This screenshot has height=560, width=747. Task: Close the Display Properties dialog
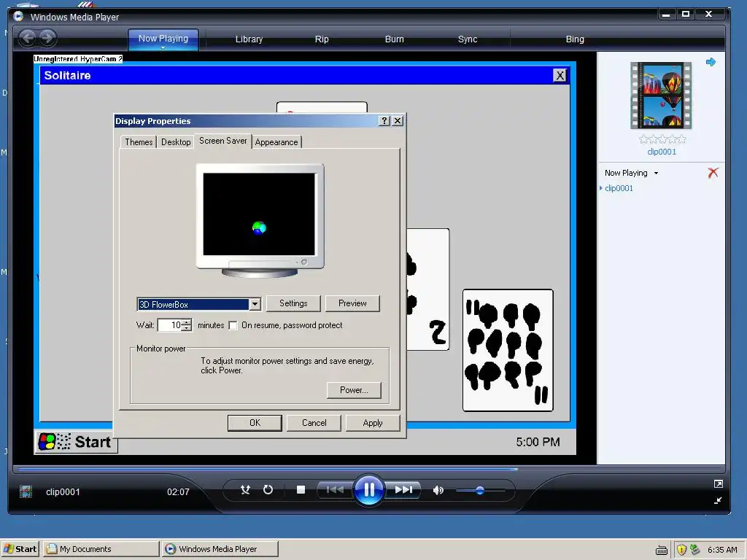point(398,121)
